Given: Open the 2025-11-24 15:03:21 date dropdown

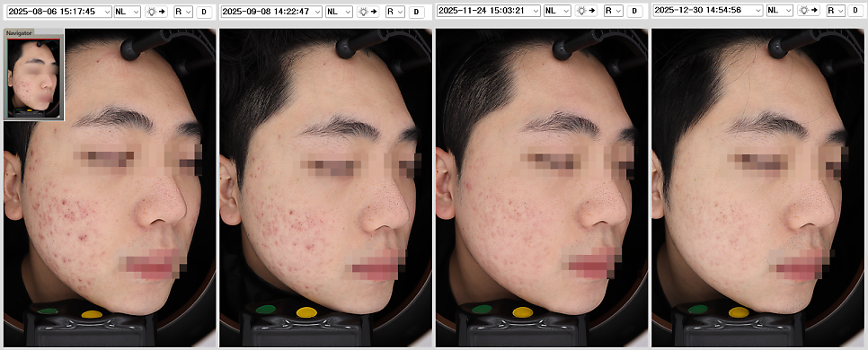Looking at the screenshot, I should pyautogui.click(x=488, y=11).
